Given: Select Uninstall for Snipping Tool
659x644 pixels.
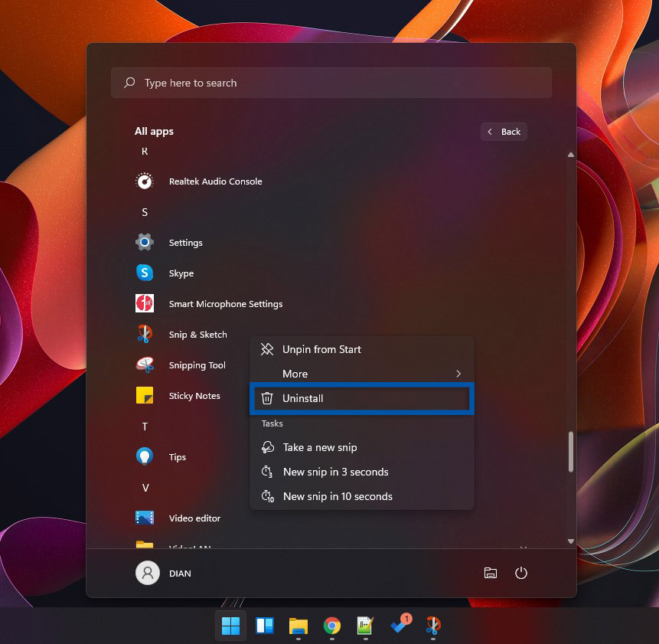Looking at the screenshot, I should (x=304, y=398).
